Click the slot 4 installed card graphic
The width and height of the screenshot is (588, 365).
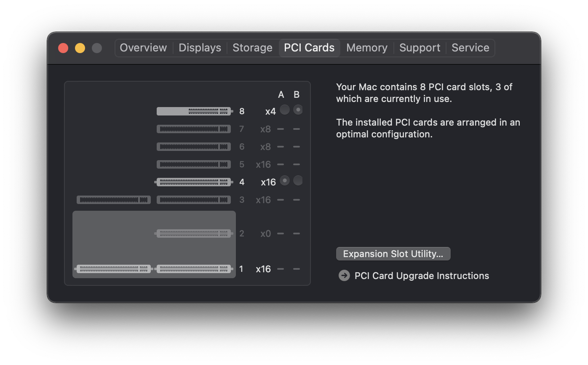point(194,182)
